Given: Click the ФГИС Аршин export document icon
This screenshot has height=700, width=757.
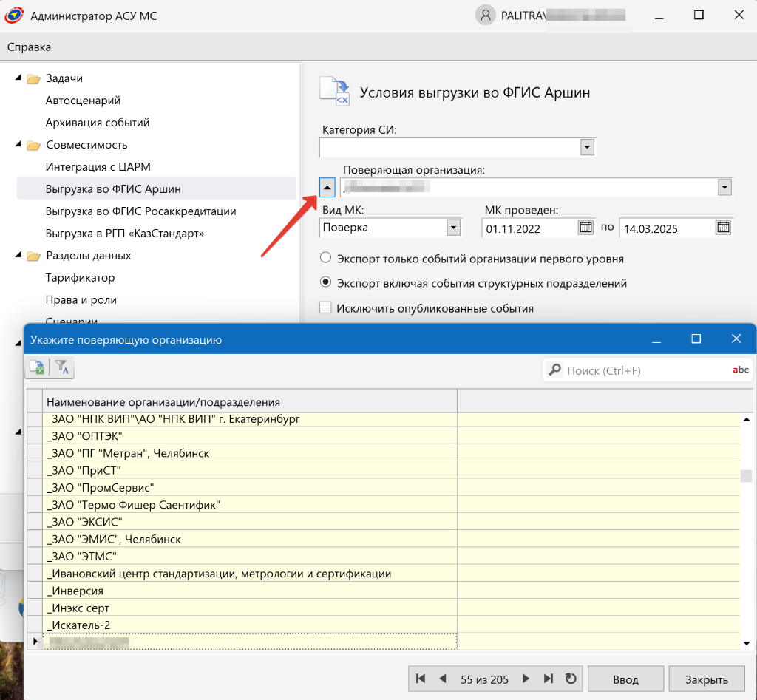Looking at the screenshot, I should pyautogui.click(x=335, y=91).
